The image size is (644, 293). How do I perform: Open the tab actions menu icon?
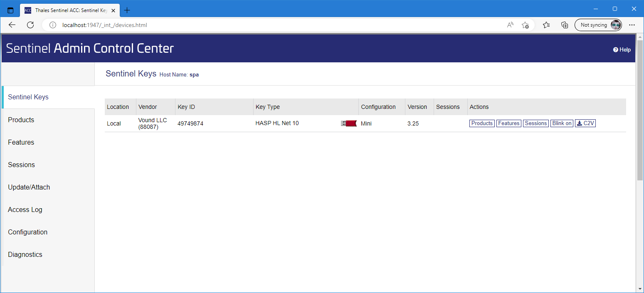point(11,10)
